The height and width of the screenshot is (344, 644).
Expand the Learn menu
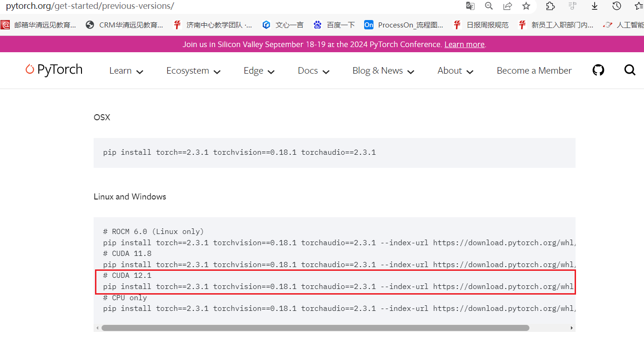(x=126, y=70)
